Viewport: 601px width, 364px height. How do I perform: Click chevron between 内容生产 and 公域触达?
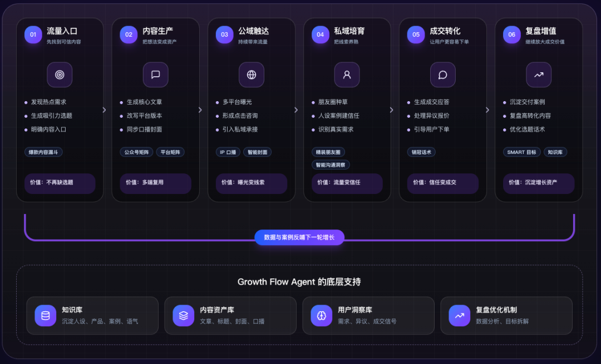pyautogui.click(x=200, y=110)
